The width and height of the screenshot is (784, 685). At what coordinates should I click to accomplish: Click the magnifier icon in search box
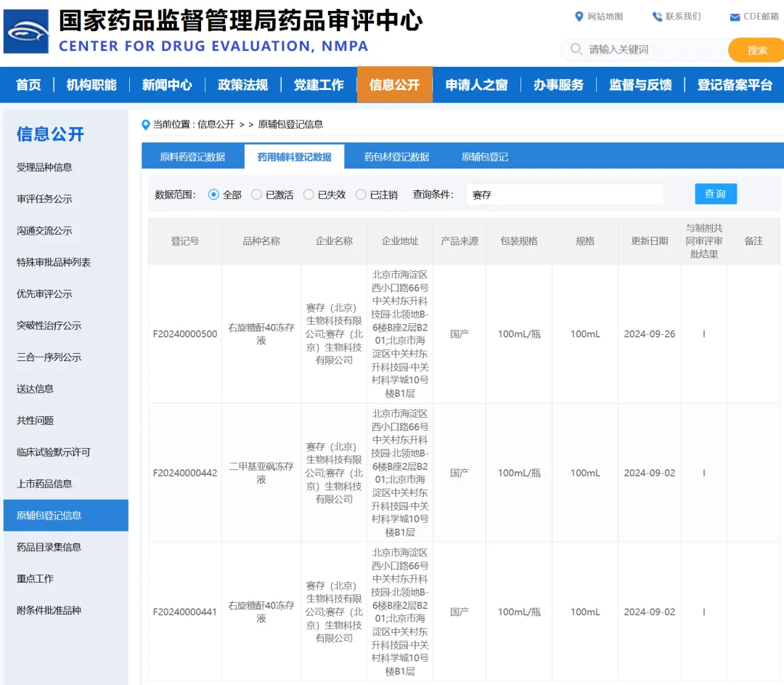click(x=576, y=49)
